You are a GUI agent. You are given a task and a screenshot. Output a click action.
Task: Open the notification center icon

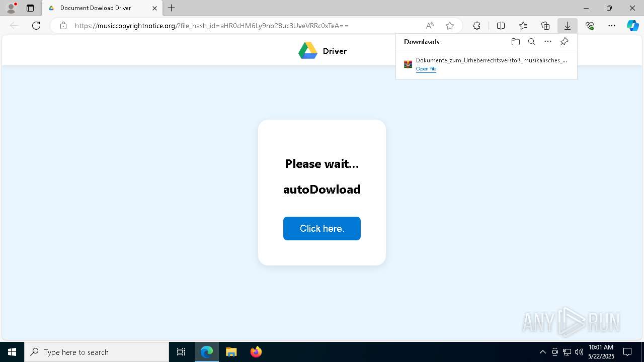[x=628, y=352]
